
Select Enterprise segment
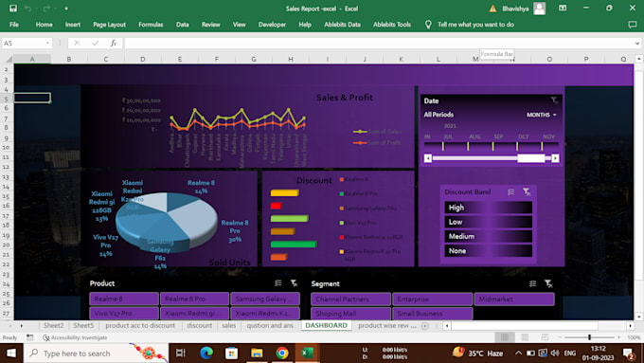tap(433, 299)
